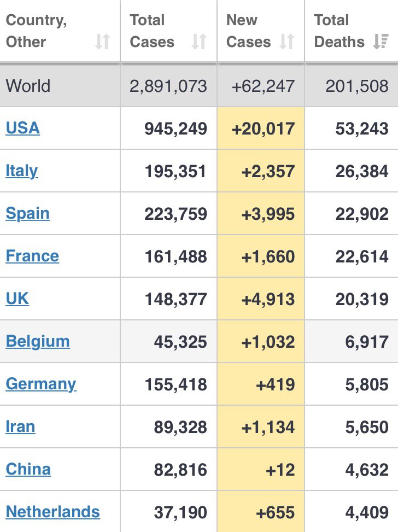Open the USA country link
This screenshot has width=398, height=532.
coord(23,128)
